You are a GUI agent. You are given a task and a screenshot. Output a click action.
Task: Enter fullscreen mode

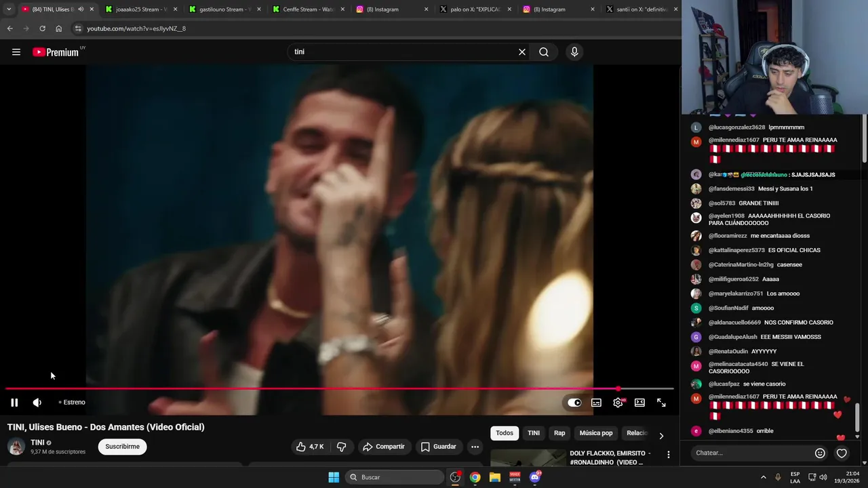[x=661, y=403]
